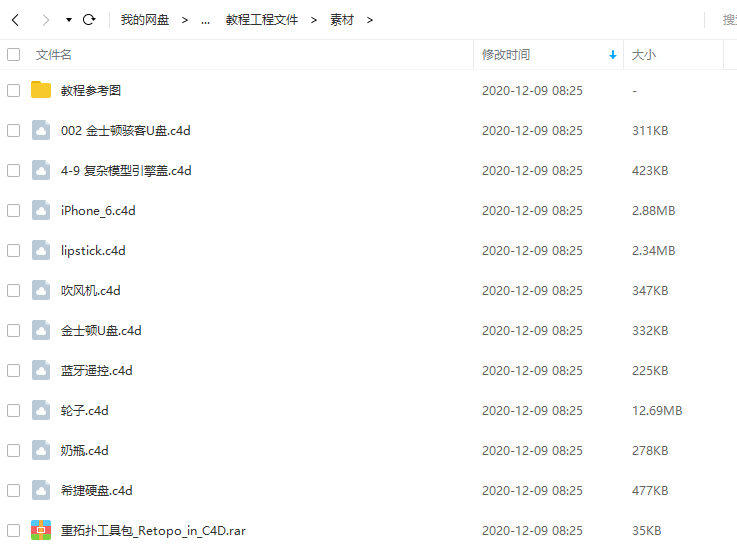737x559 pixels.
Task: Refresh the current folder listing
Action: (89, 20)
